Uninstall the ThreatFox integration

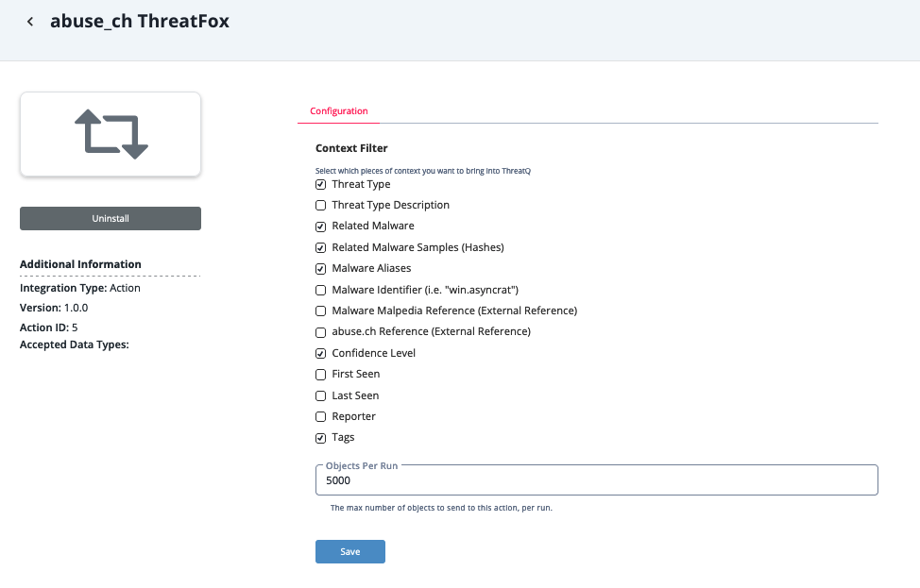(111, 218)
